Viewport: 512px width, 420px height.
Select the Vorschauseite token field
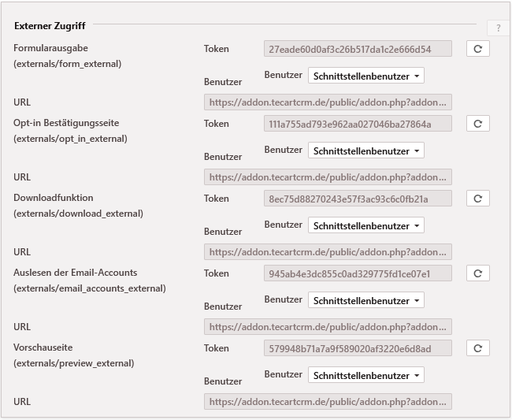(358, 348)
